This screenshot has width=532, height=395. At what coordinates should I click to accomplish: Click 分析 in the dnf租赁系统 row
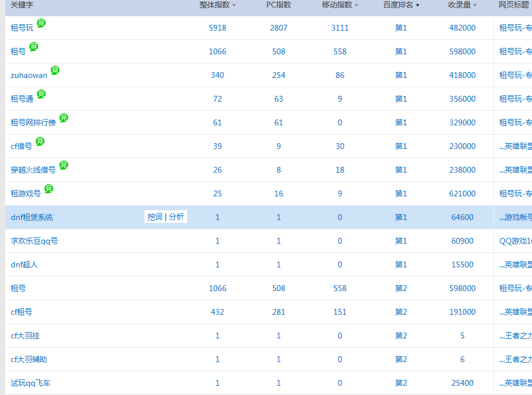coord(176,217)
